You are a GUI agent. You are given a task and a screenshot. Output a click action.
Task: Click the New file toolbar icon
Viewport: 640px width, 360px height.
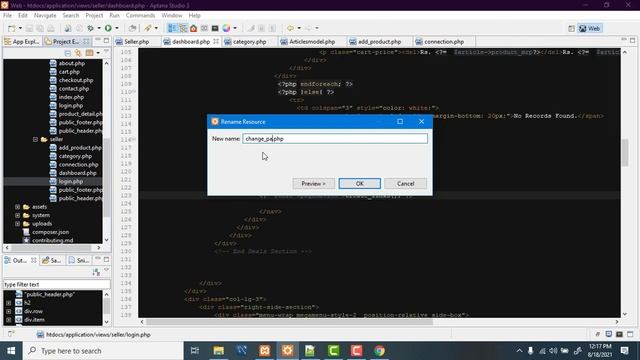tap(11, 28)
